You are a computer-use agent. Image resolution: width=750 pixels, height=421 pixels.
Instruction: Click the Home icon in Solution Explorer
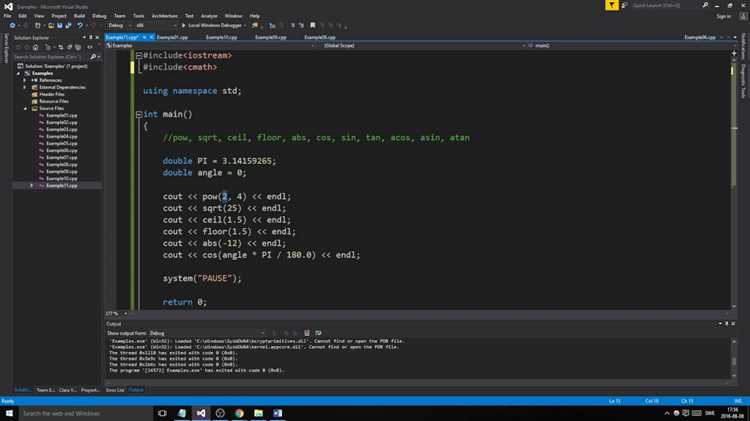coord(35,47)
